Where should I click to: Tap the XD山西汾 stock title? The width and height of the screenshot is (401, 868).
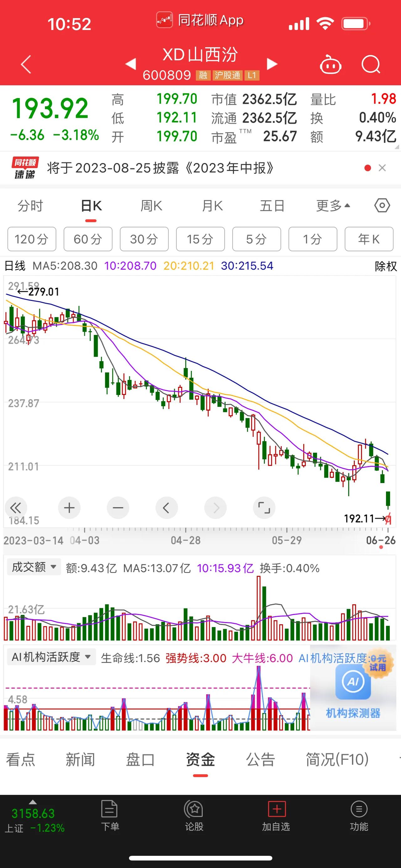[x=200, y=55]
